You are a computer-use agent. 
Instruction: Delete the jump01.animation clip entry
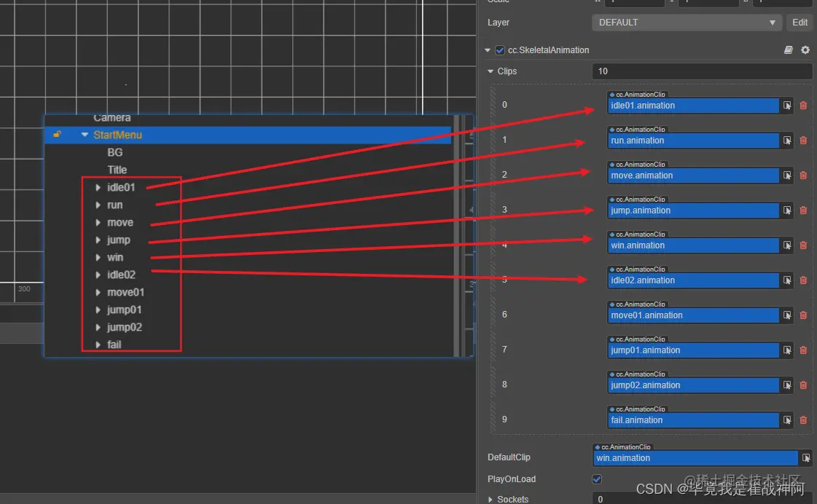pos(803,350)
